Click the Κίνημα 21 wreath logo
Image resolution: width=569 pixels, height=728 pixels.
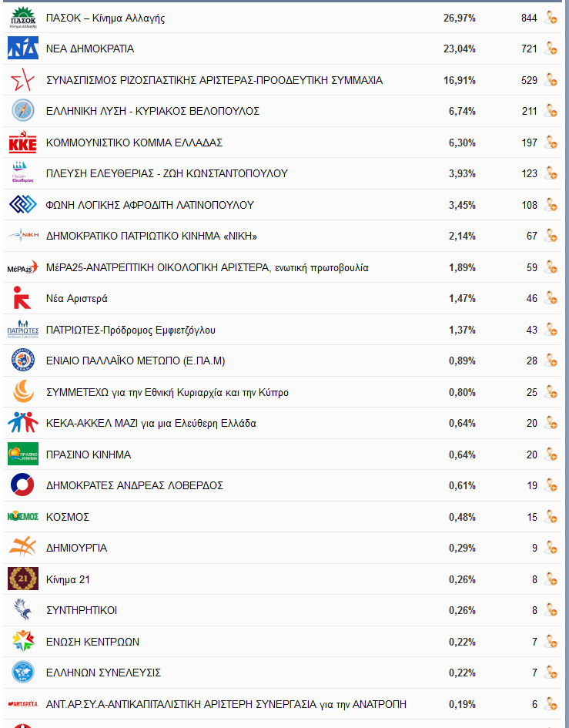point(23,579)
